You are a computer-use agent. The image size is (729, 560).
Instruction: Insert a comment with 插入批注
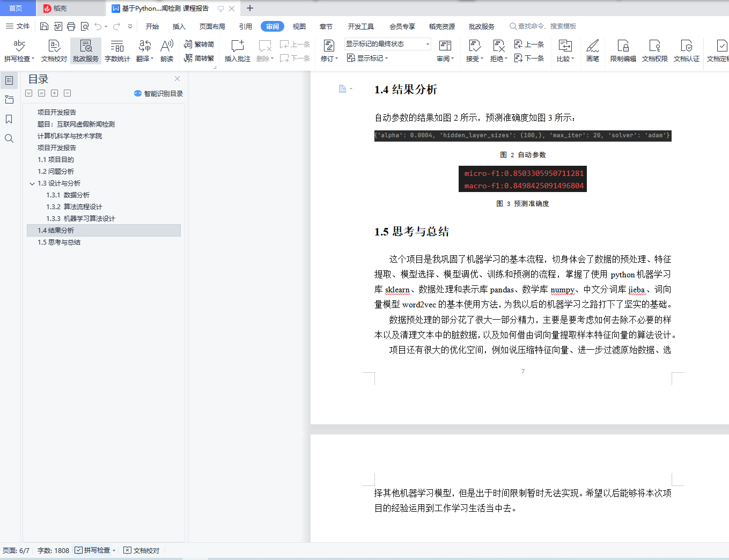[238, 51]
